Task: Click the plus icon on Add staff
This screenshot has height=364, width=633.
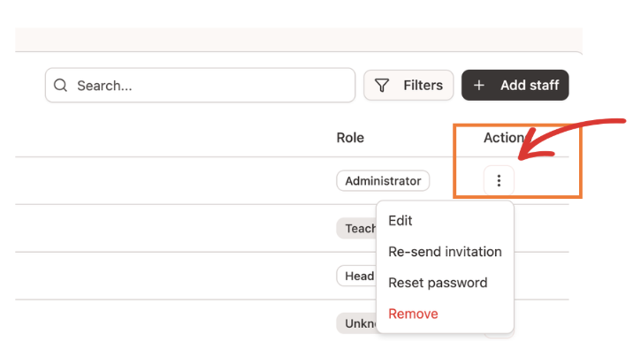Action: [479, 86]
